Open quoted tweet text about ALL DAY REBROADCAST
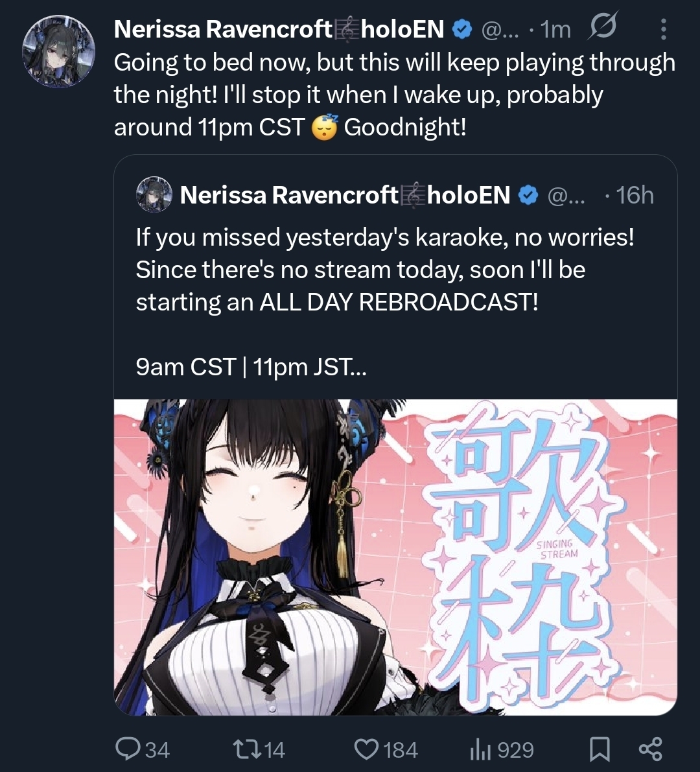Viewport: 700px width, 772px height. coord(385,302)
